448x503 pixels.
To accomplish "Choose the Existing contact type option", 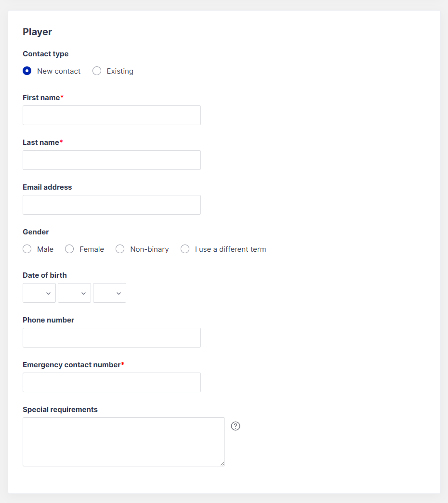I will tap(97, 71).
